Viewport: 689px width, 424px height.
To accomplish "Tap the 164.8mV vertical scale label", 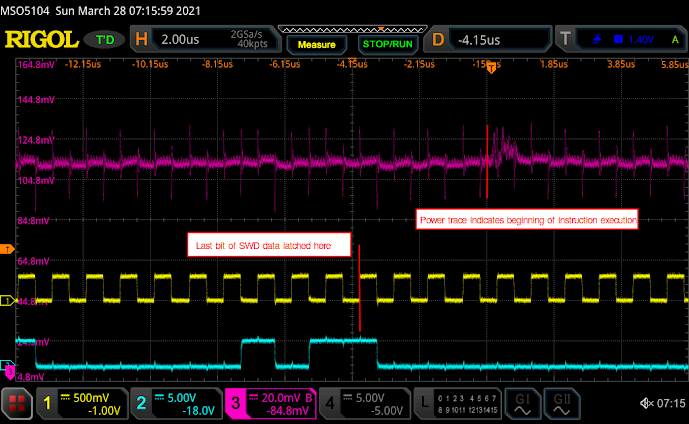I will coord(36,65).
